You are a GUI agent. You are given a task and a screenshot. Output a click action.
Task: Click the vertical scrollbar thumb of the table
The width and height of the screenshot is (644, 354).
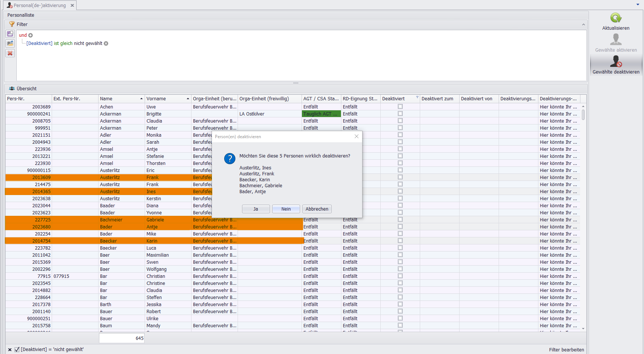coord(583,114)
